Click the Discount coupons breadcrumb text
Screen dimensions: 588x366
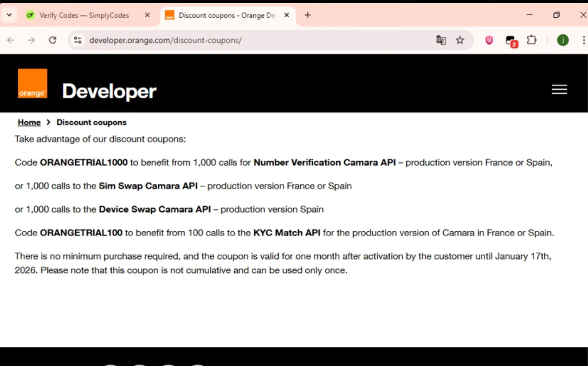pos(91,122)
